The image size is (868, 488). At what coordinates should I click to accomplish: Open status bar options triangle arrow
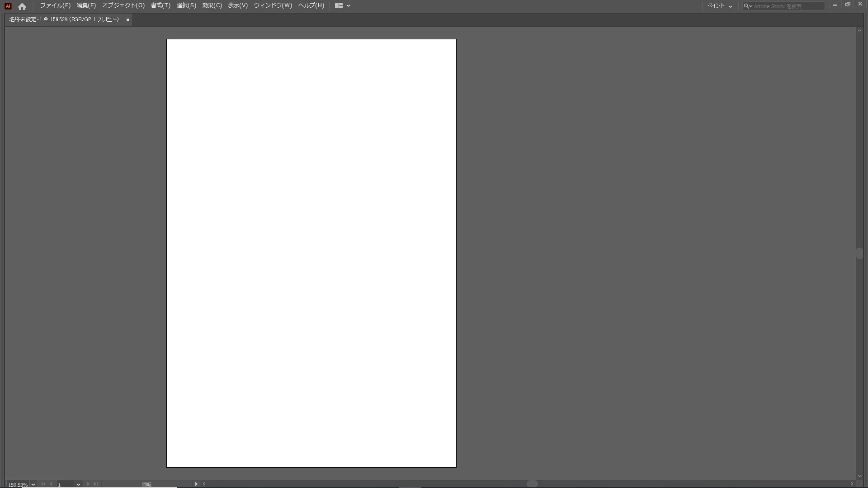coord(196,484)
